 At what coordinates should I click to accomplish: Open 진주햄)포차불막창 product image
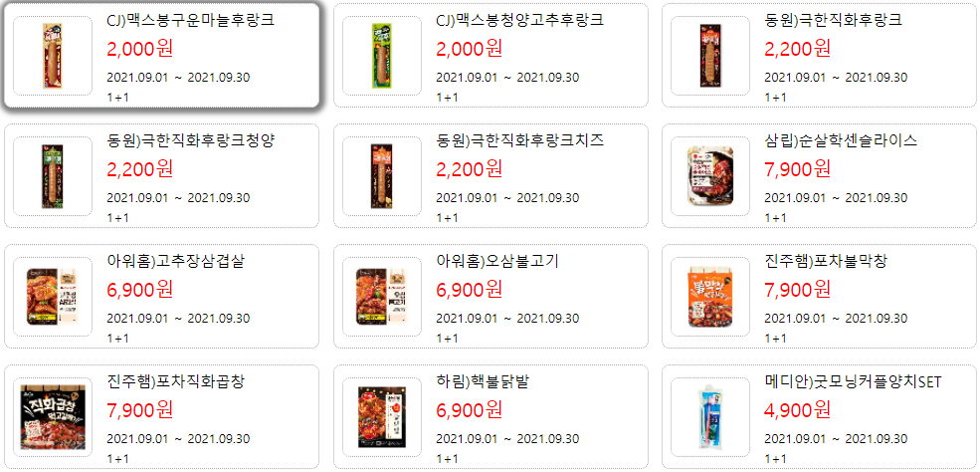click(710, 297)
